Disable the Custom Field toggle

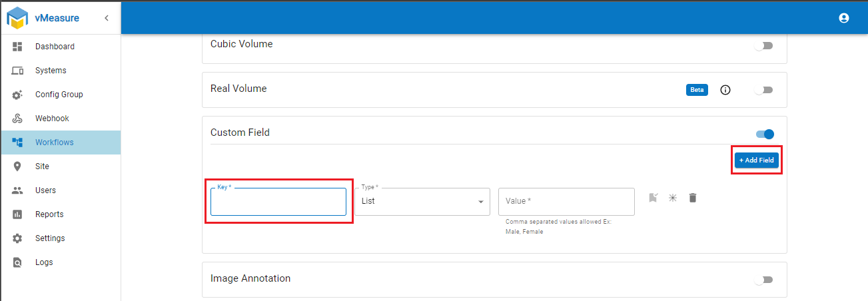(765, 134)
